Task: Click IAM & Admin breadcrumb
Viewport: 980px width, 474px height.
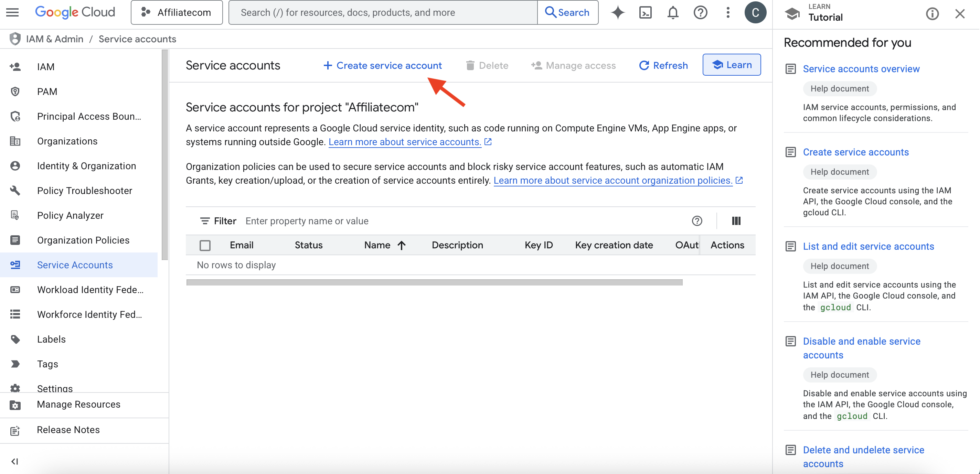Action: click(54, 39)
